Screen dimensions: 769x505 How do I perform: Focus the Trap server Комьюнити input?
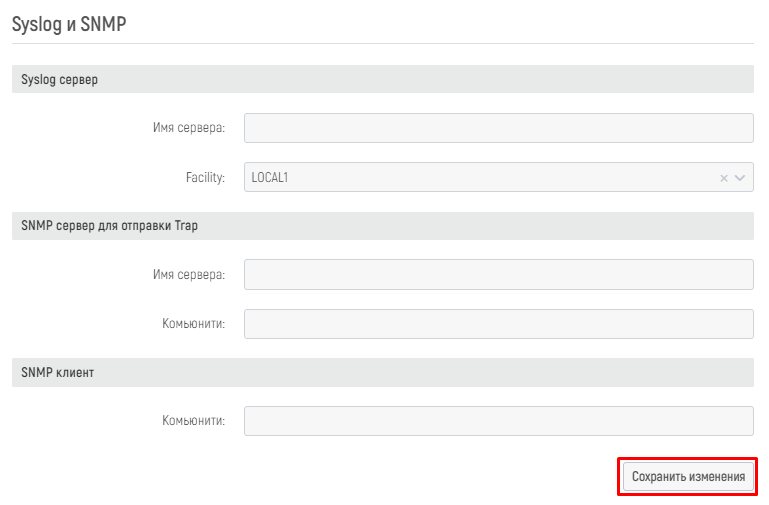(x=498, y=324)
